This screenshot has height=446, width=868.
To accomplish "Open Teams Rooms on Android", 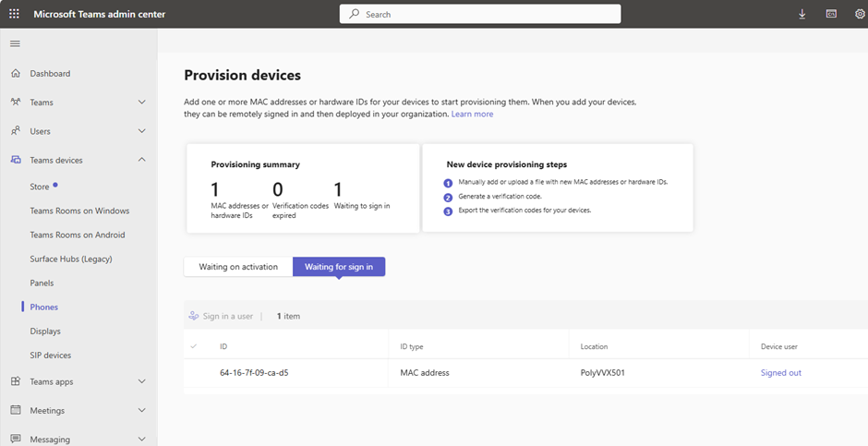I will [78, 235].
